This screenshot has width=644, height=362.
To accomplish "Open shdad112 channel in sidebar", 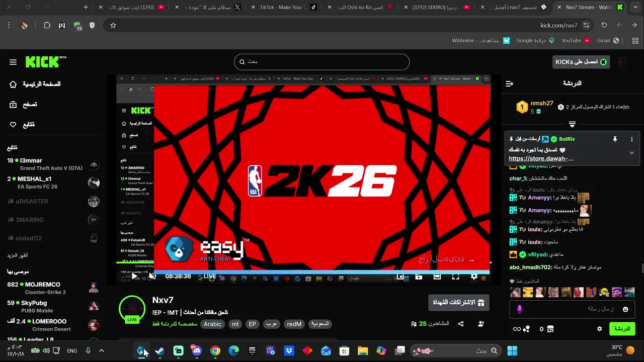I will (x=53, y=238).
